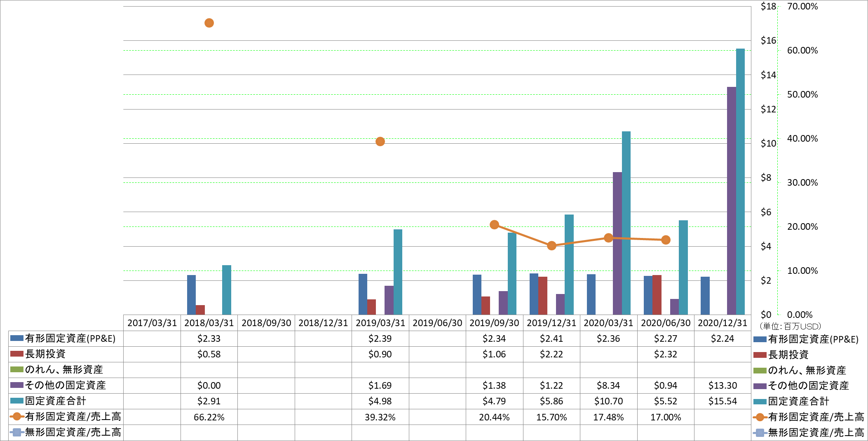The height and width of the screenshot is (441, 868).
Task: Select the 17.00% ratio cell
Action: point(666,417)
